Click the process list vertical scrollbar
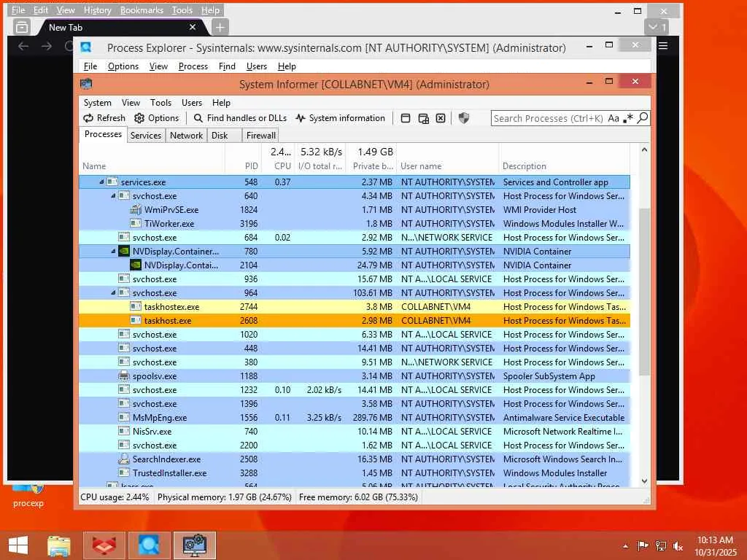Screen dimensions: 747x560 point(644,290)
